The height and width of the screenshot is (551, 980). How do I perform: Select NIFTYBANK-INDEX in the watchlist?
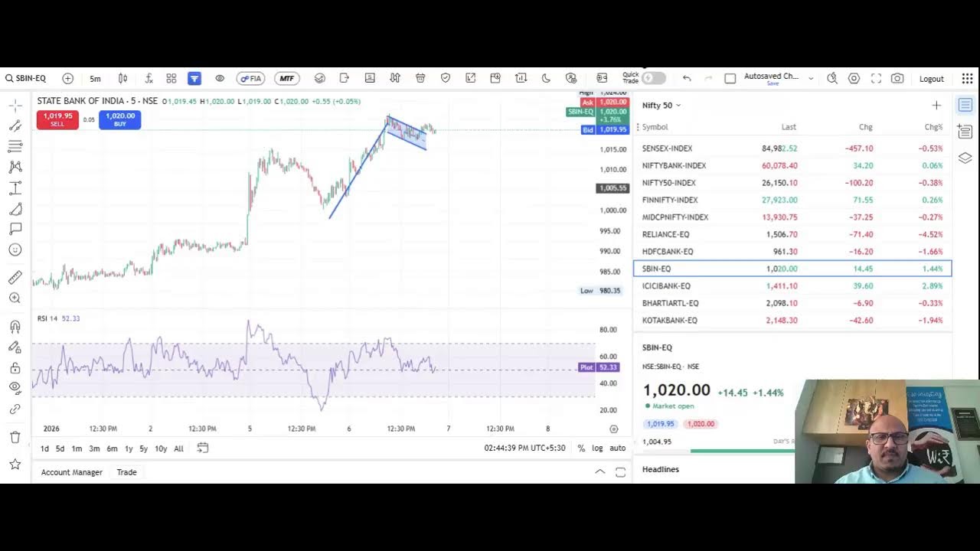[x=792, y=165]
